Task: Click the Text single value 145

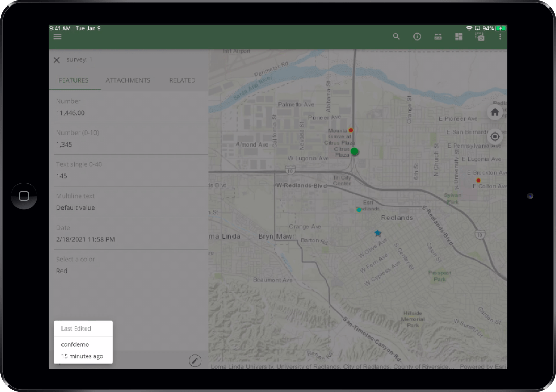Action: click(61, 176)
